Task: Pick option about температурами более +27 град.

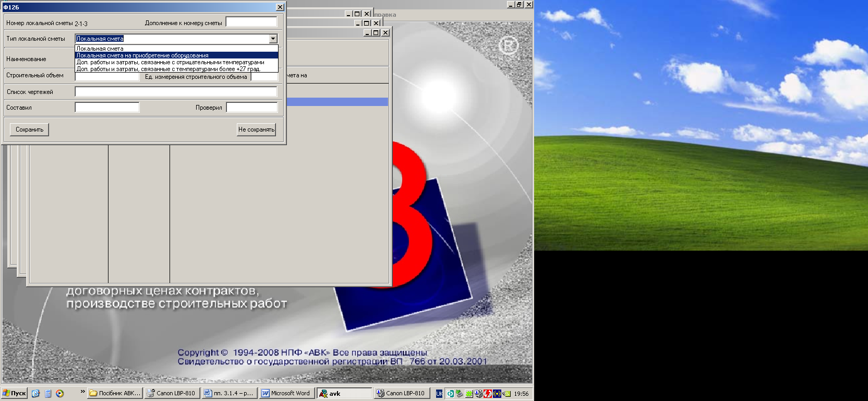Action: coord(176,69)
